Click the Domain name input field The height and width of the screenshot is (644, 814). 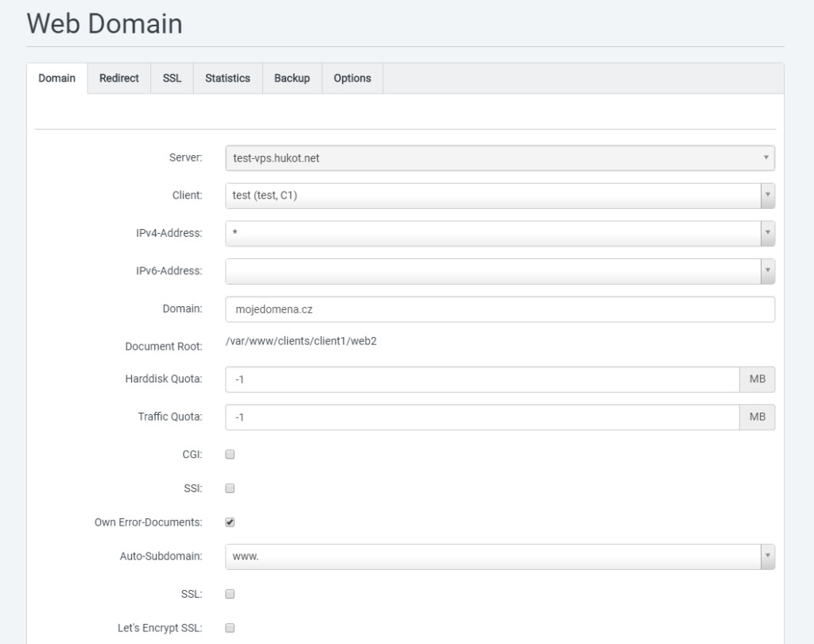point(499,310)
